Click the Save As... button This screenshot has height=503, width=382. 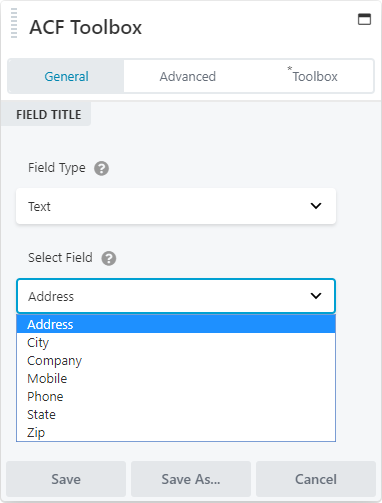(x=191, y=479)
